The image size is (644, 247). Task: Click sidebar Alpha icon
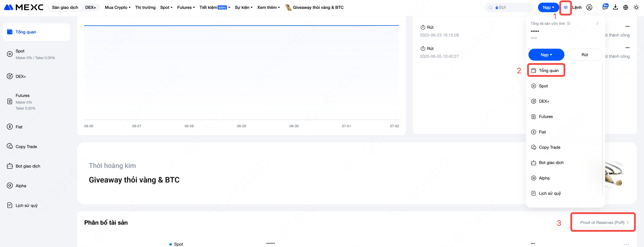[10, 186]
